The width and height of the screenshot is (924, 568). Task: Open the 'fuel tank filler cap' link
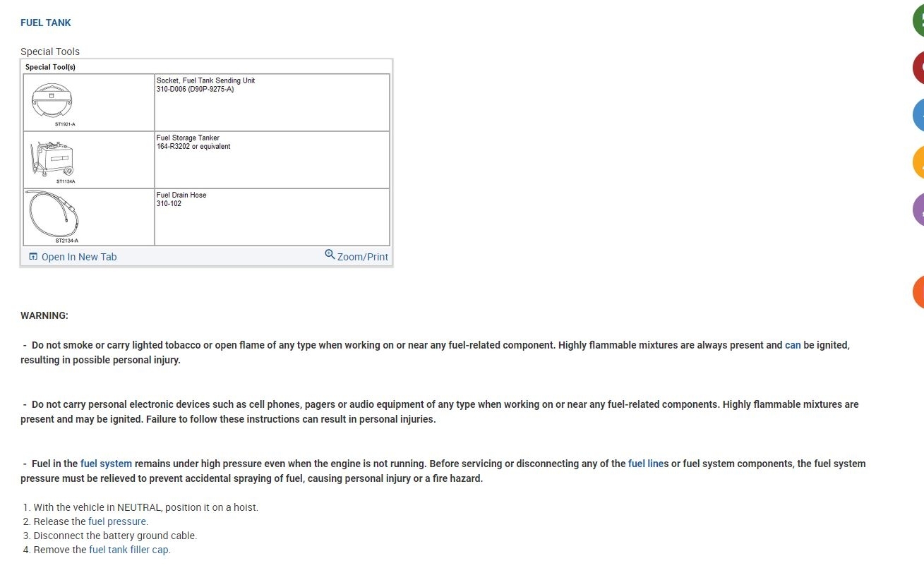(x=129, y=550)
